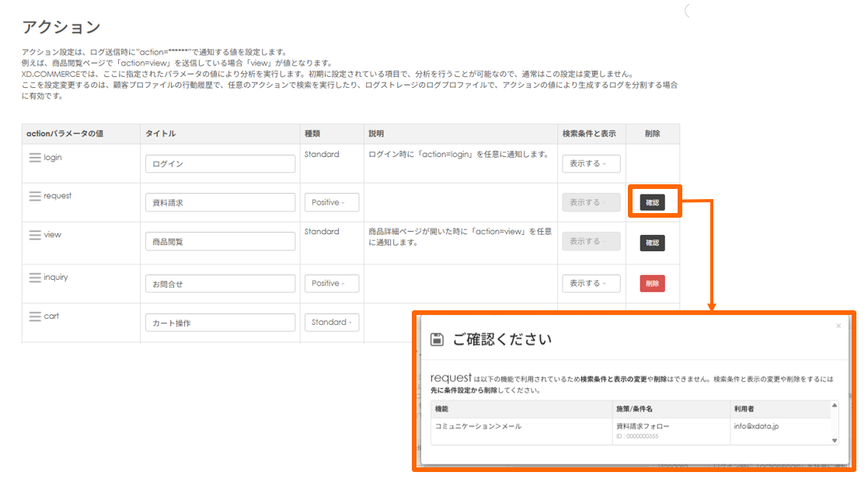Grab the hamburger handle next to view
This screenshot has width=868, height=486.
pyautogui.click(x=34, y=235)
